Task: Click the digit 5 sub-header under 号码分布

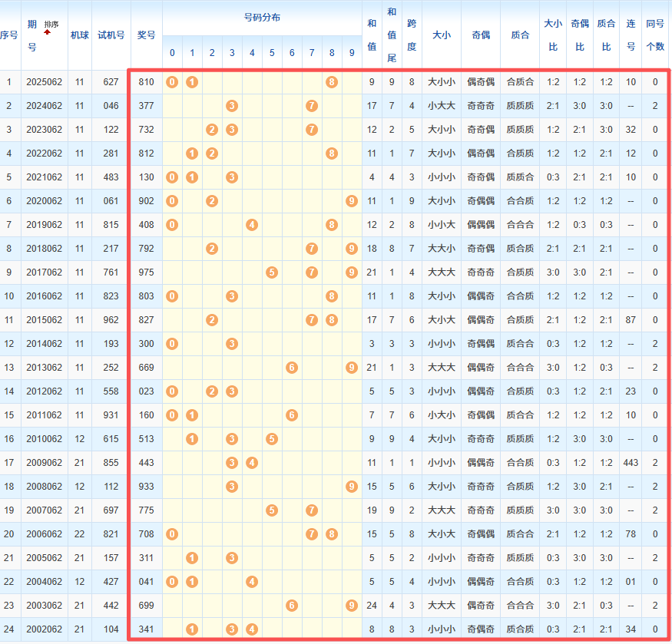Action: click(271, 53)
